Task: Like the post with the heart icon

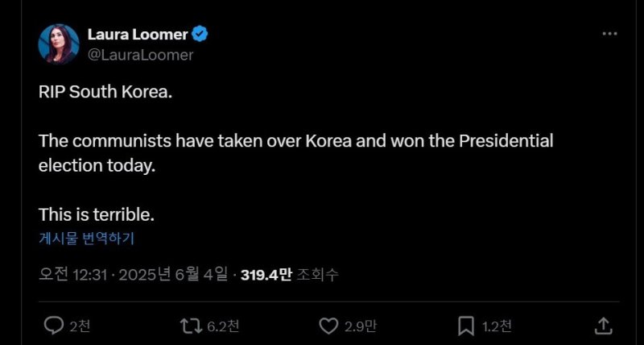Action: (328, 326)
